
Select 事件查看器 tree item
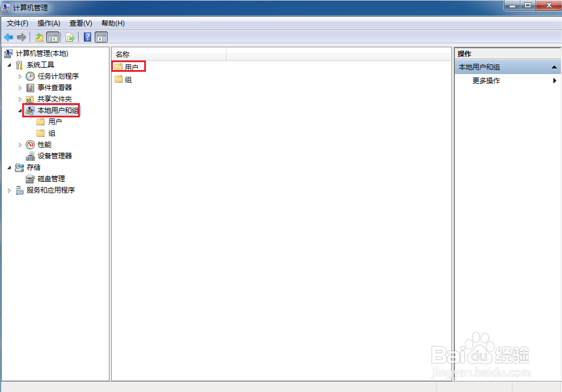[55, 87]
